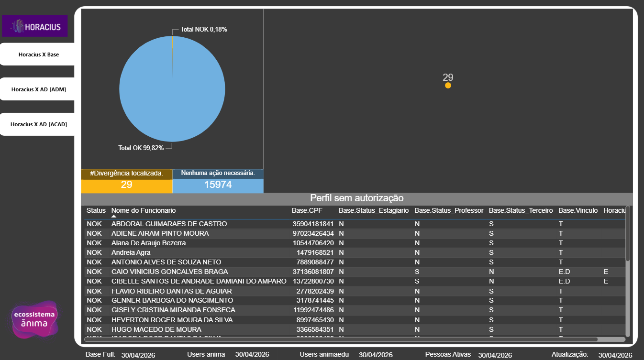Click the Nenhuma ação necessária card value 15974
Viewport: 644px width, 360px height.
pyautogui.click(x=218, y=185)
